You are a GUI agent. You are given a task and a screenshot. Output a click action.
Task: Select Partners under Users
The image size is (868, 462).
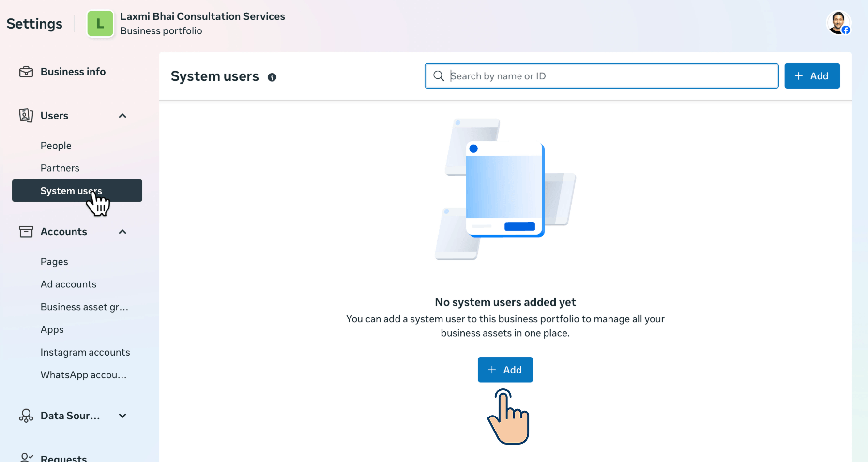[x=60, y=168]
